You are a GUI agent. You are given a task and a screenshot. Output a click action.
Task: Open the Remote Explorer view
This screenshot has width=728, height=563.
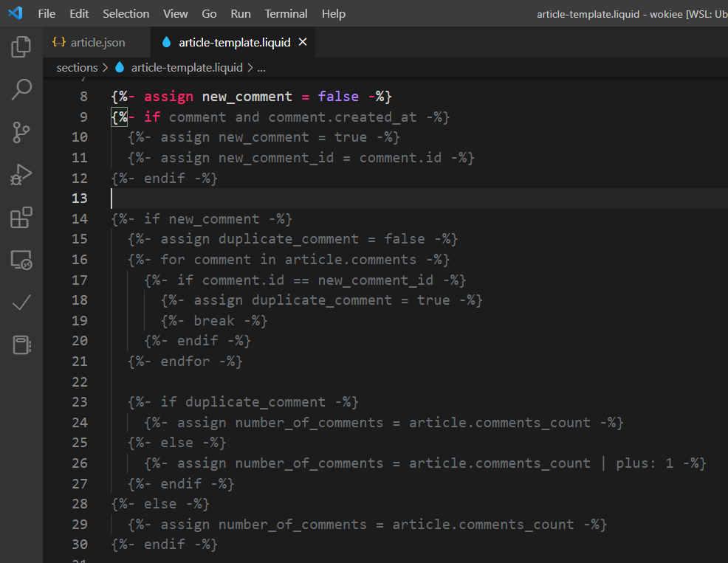21,260
